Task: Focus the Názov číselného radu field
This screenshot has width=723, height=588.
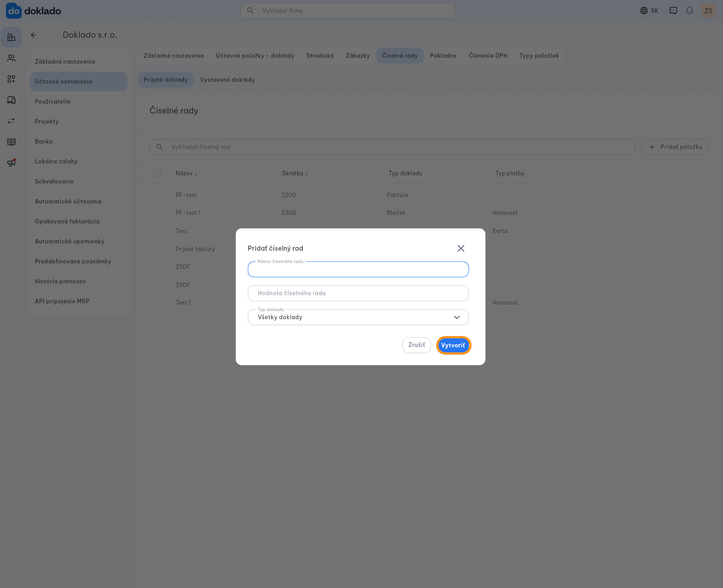Action: [x=358, y=270]
